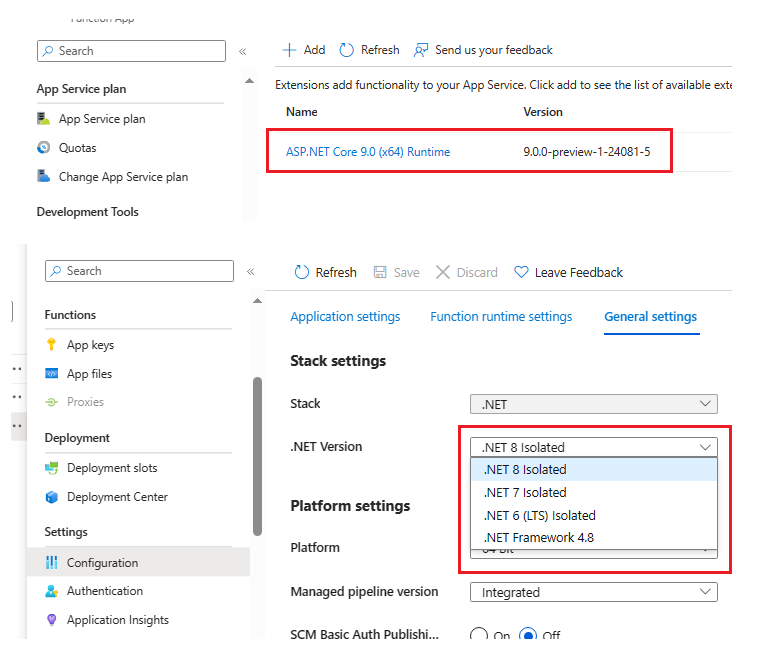Switch to Function runtime settings tab
This screenshot has width=761, height=655.
[x=501, y=316]
